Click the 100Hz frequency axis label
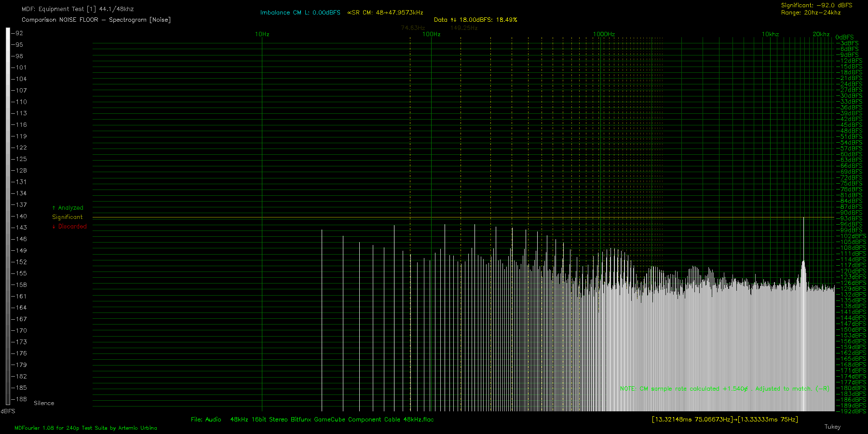 click(x=431, y=34)
